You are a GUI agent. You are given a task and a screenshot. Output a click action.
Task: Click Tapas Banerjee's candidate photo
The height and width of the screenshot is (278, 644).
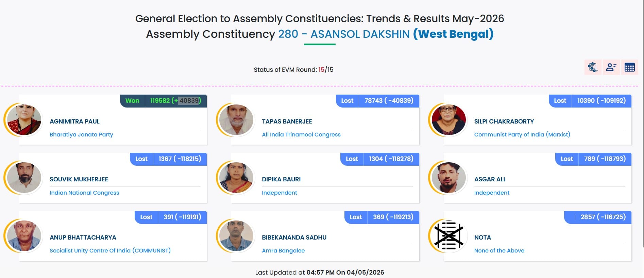(x=236, y=120)
